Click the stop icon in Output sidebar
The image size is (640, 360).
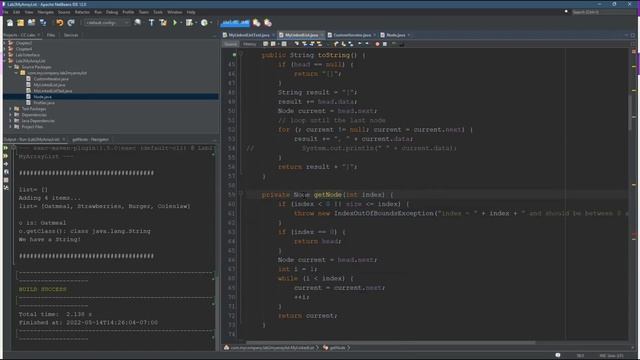pos(6,180)
